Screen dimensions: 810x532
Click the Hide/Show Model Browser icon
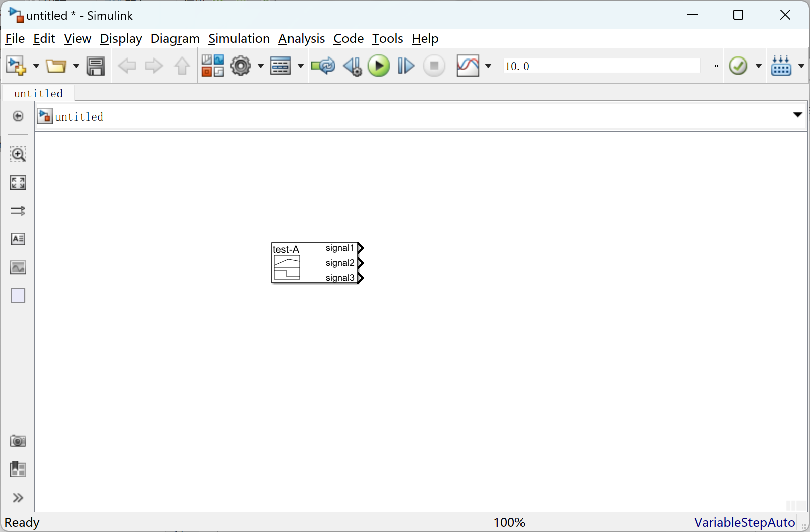point(18,116)
